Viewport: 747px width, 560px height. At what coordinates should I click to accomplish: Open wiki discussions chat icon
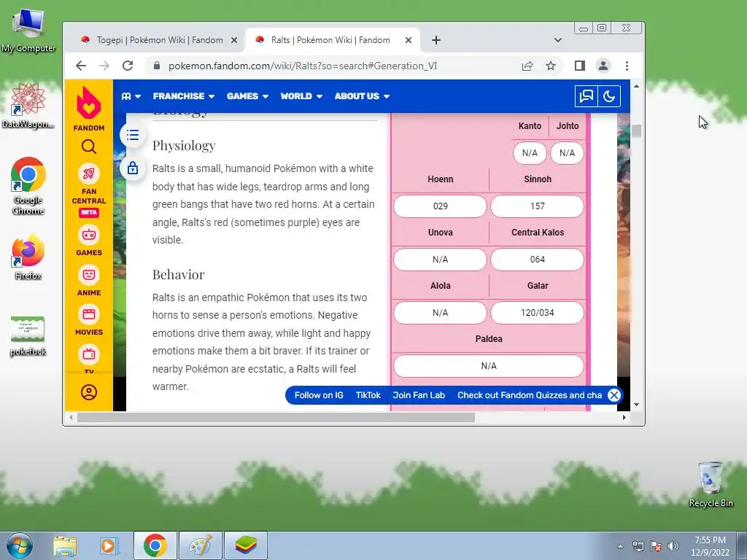(586, 96)
